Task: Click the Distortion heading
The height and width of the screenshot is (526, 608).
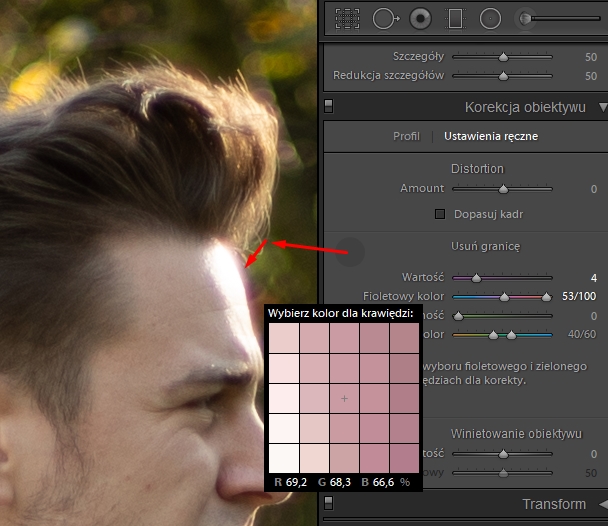Action: point(477,169)
